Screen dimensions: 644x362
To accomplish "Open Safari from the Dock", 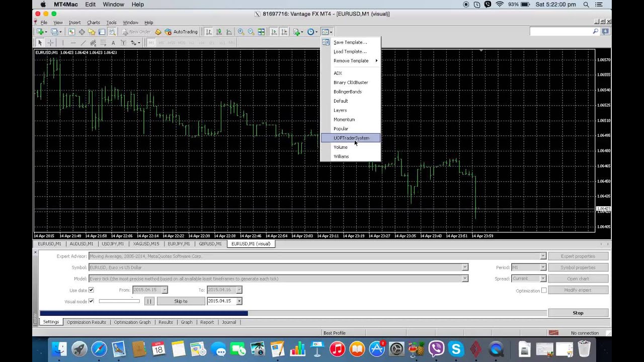I will (99, 349).
